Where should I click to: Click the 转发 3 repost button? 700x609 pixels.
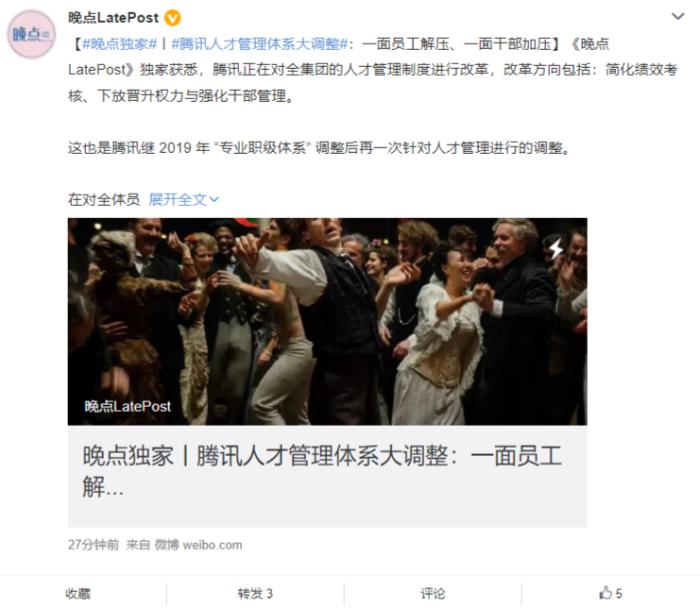click(x=255, y=593)
